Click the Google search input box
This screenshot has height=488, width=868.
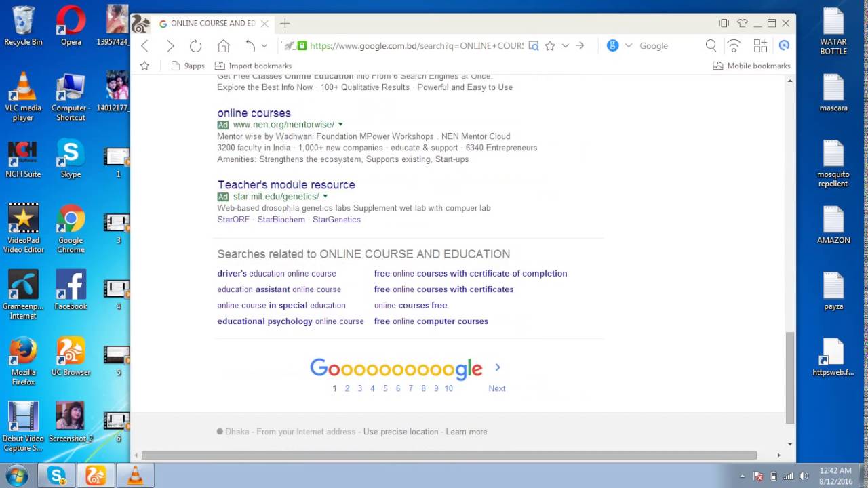click(x=667, y=45)
